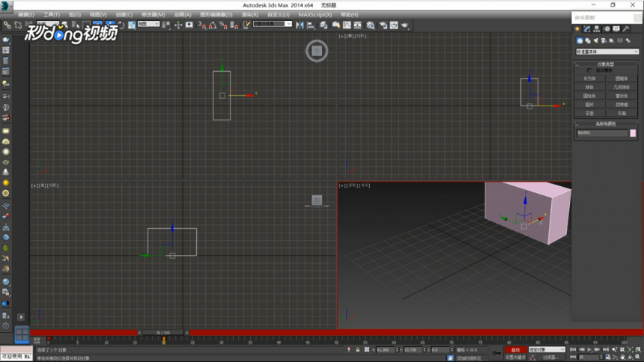Click the Go to Start playback button
Viewport: 644px width, 362px height.
click(573, 350)
